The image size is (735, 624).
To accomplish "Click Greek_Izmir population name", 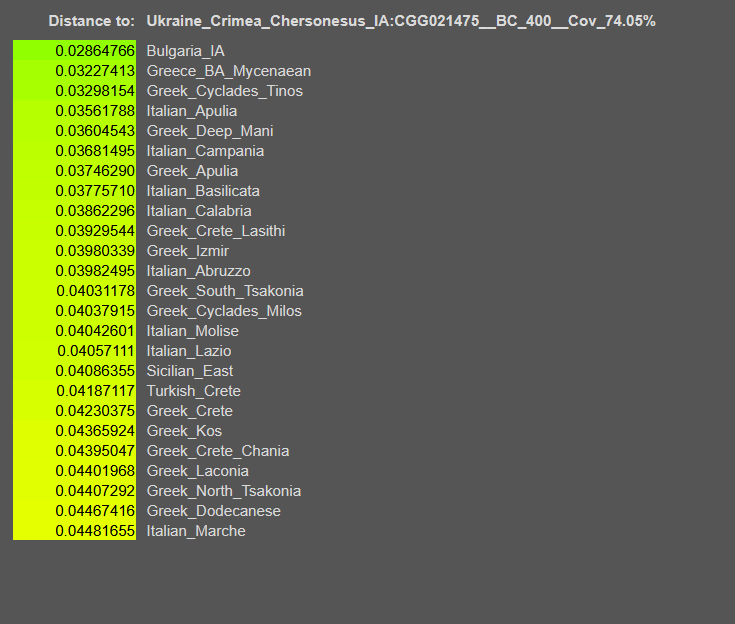I will 188,251.
